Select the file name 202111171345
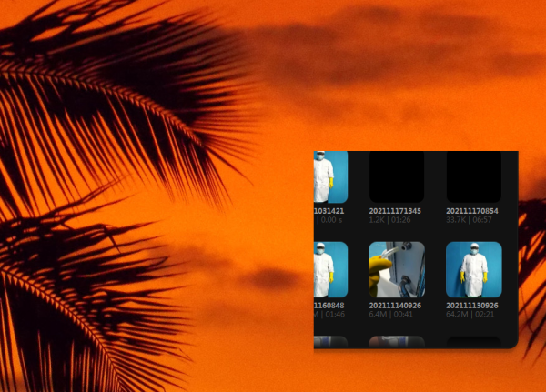This screenshot has height=392, width=546. tap(395, 211)
